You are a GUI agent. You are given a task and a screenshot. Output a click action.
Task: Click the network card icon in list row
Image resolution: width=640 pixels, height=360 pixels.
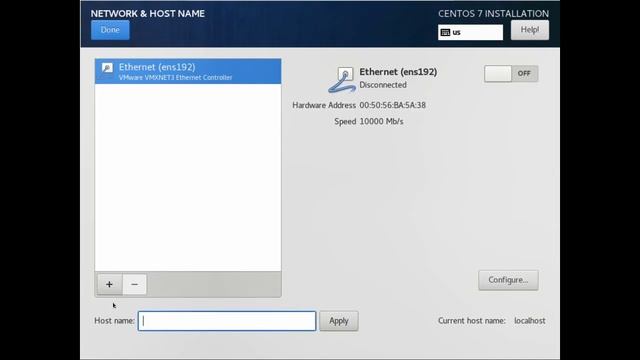click(107, 68)
